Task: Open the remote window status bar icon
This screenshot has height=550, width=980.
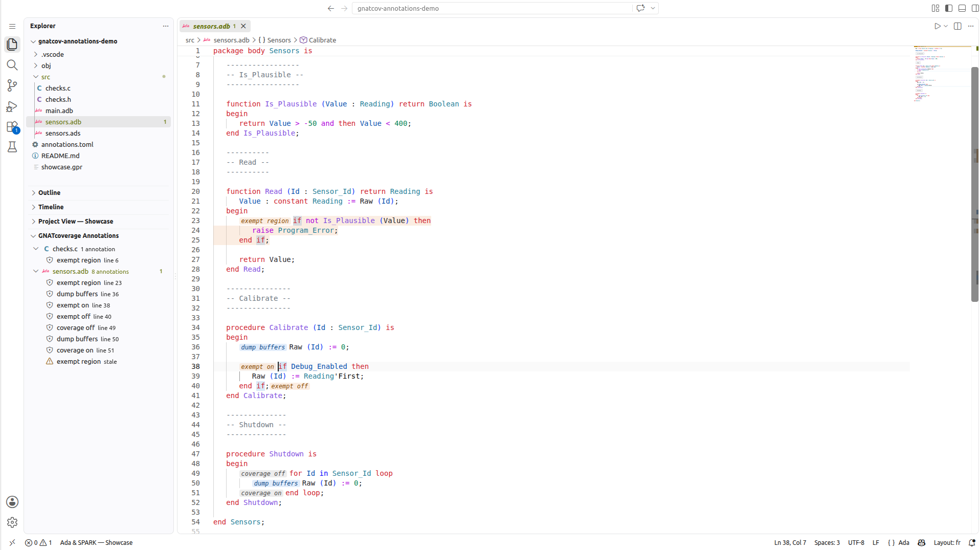Action: (12, 543)
